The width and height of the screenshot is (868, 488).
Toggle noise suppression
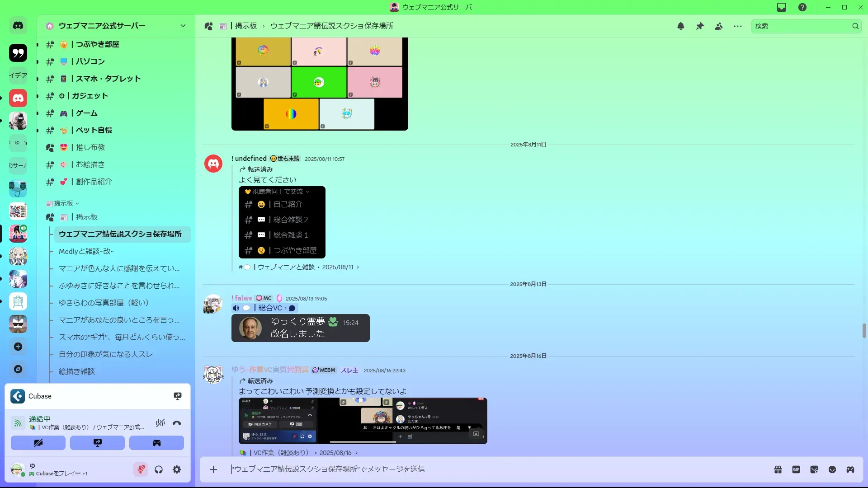[x=160, y=423]
